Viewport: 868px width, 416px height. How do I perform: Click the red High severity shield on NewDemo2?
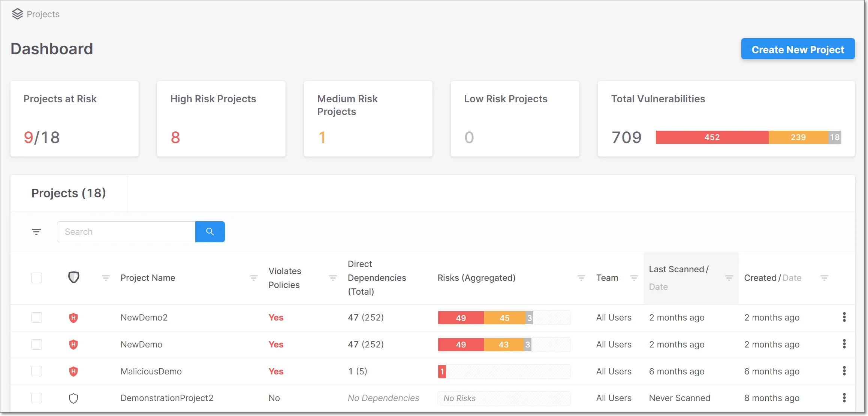pyautogui.click(x=73, y=318)
